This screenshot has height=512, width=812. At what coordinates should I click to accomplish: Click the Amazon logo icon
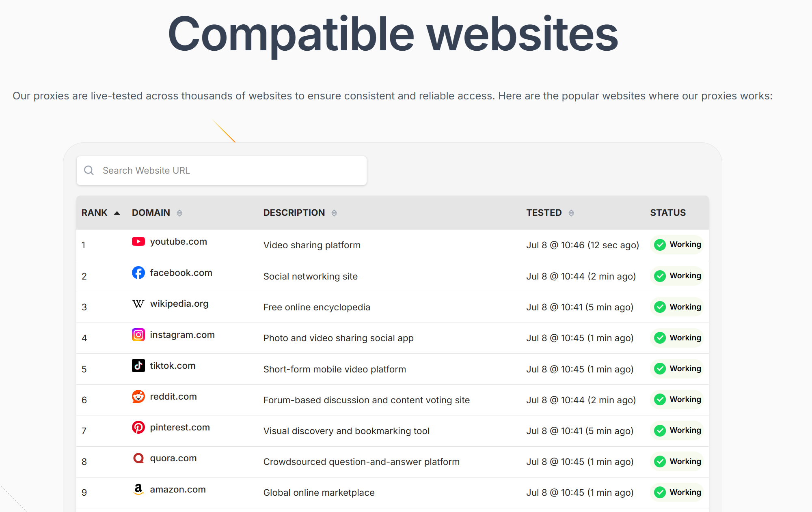coord(138,489)
